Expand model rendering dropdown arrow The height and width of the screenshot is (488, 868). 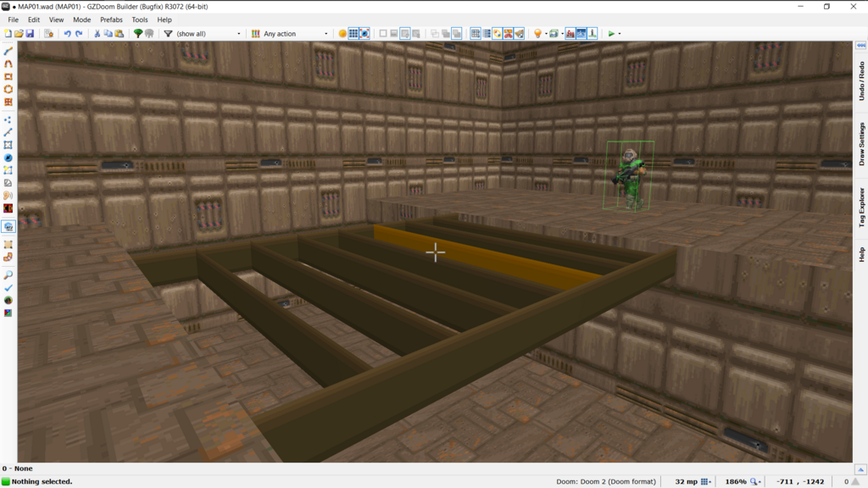[562, 34]
